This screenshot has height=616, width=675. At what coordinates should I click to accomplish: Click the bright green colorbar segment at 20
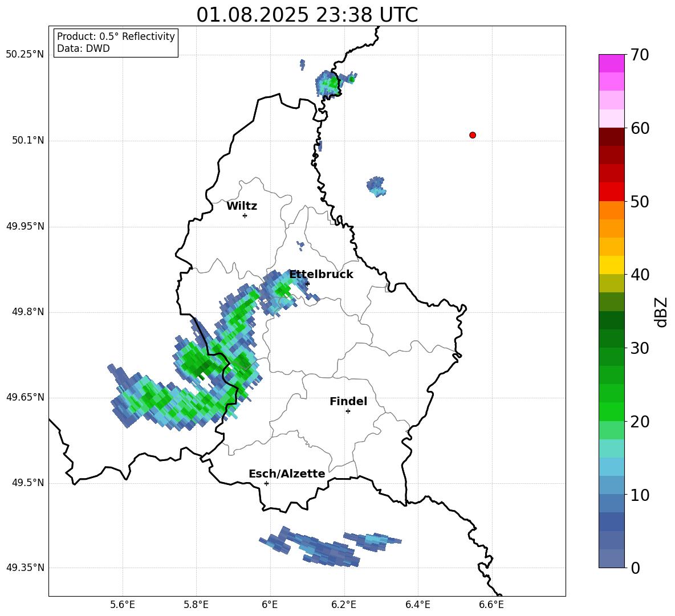pyautogui.click(x=612, y=411)
